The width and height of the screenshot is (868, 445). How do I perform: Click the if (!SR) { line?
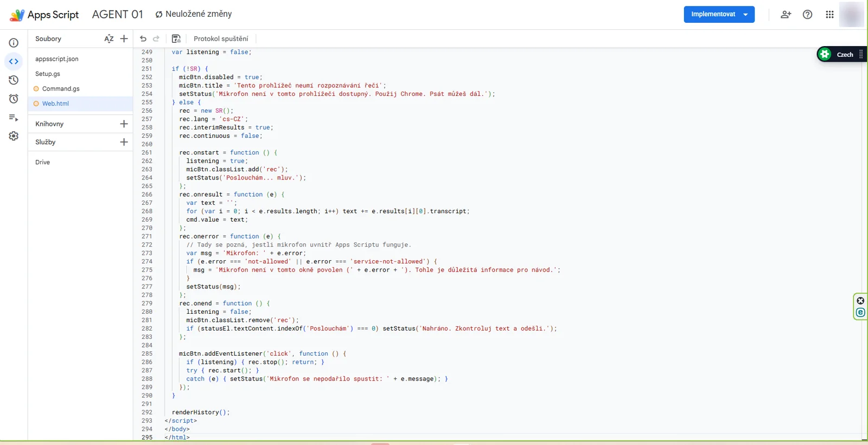click(190, 69)
